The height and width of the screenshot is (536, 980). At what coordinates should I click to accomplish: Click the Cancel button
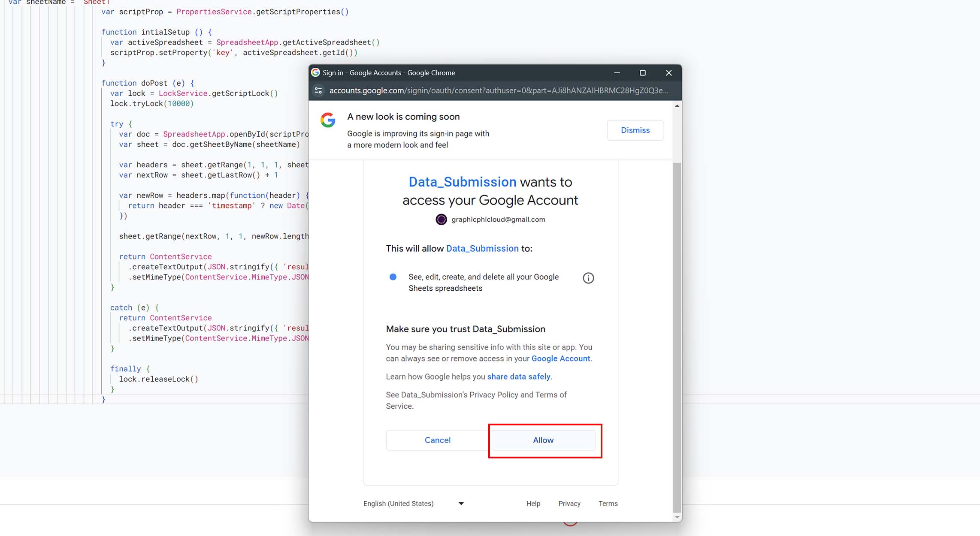pyautogui.click(x=437, y=440)
